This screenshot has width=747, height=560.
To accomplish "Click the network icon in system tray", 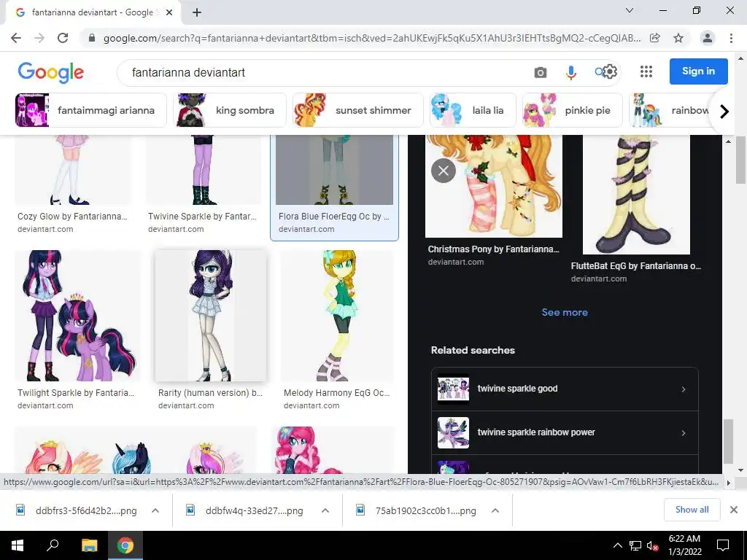I will click(x=635, y=545).
